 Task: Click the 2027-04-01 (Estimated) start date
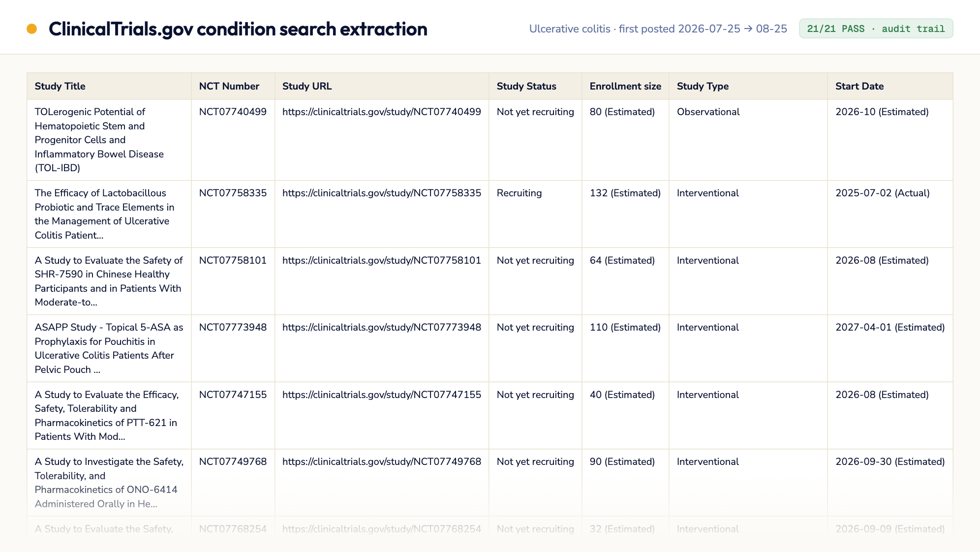[890, 327]
